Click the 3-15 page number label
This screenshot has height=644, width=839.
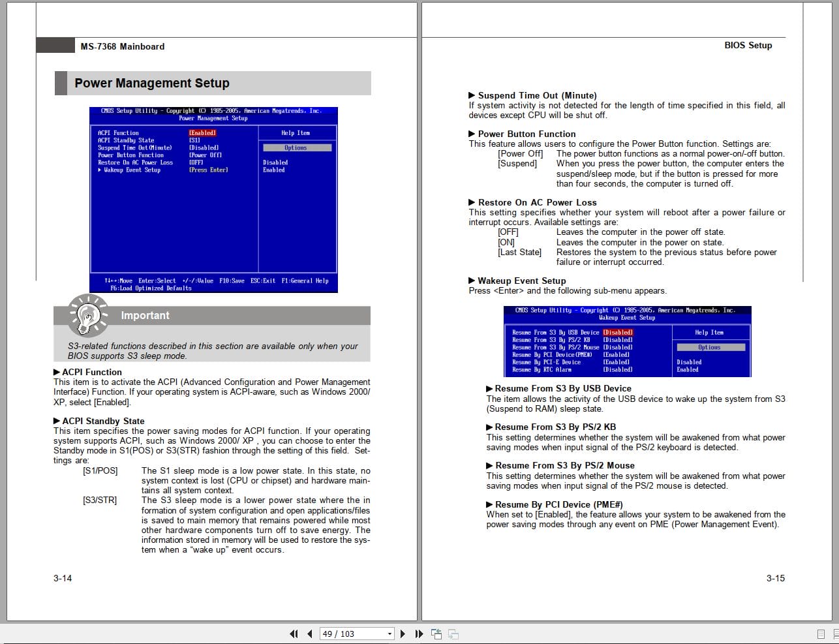[x=775, y=578]
